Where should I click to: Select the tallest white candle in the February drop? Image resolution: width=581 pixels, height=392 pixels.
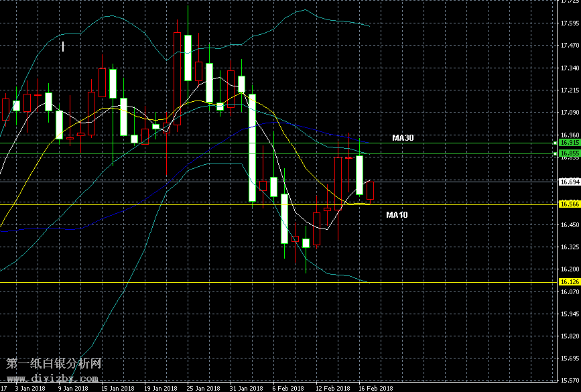click(253, 148)
